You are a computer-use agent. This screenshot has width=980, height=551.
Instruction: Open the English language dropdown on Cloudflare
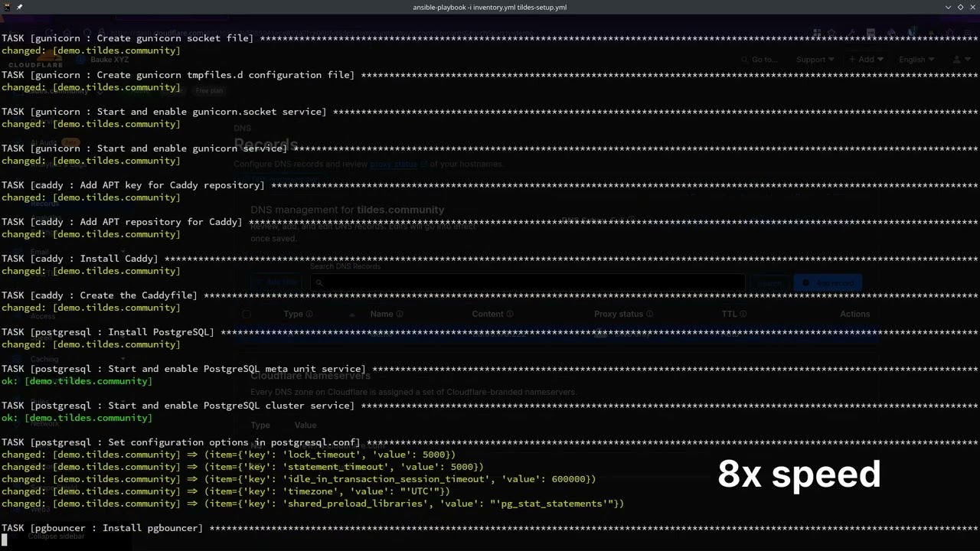(x=916, y=60)
